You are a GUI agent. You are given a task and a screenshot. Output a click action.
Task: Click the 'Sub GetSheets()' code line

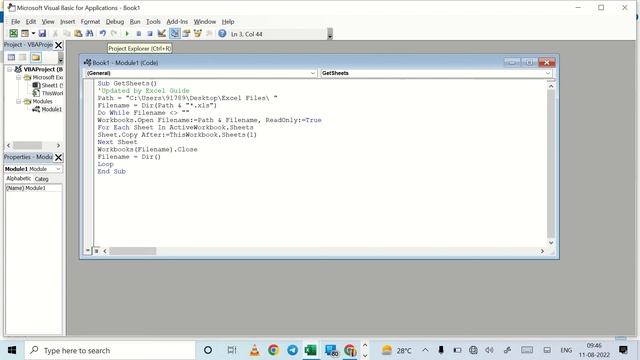click(127, 83)
